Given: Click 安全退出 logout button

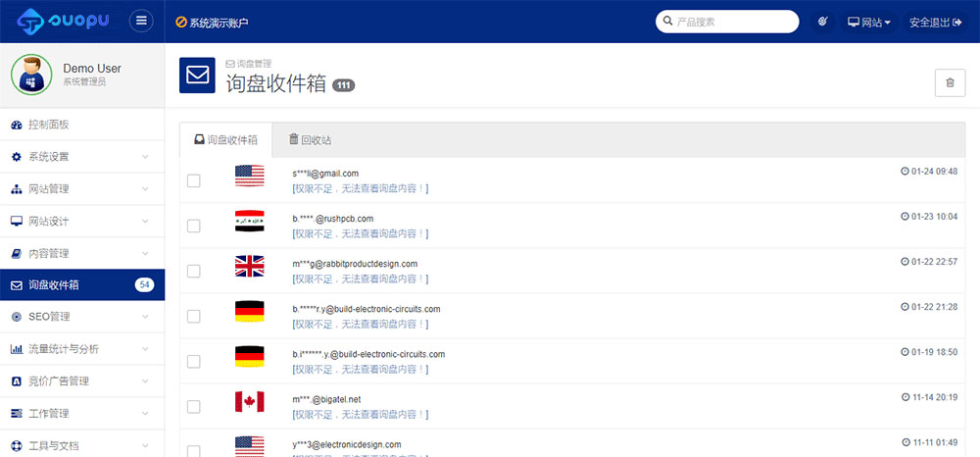Looking at the screenshot, I should pyautogui.click(x=935, y=22).
